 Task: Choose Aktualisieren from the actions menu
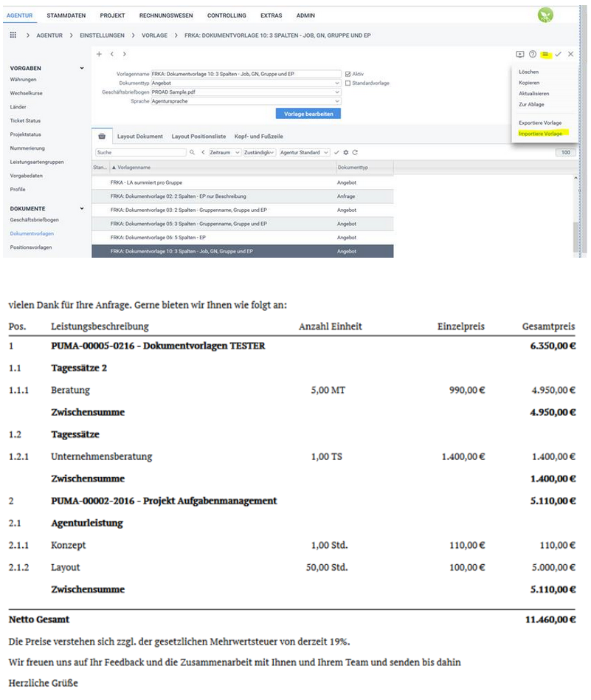534,94
